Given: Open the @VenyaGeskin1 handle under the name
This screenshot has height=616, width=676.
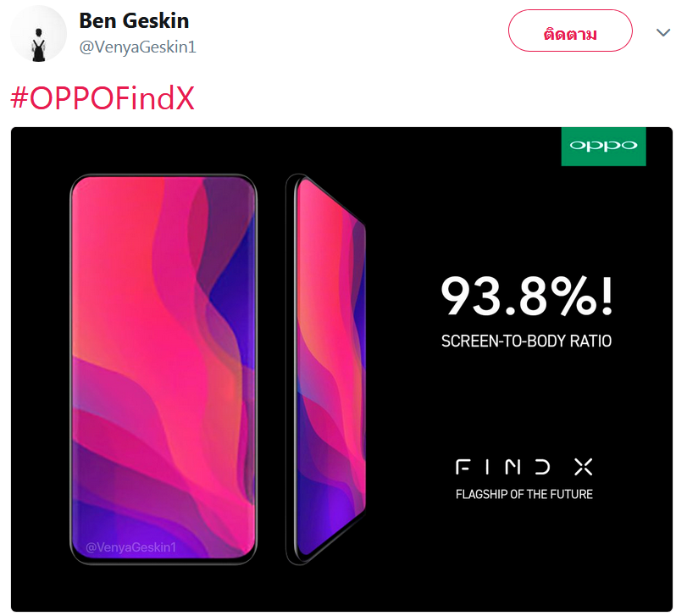Looking at the screenshot, I should [x=137, y=47].
